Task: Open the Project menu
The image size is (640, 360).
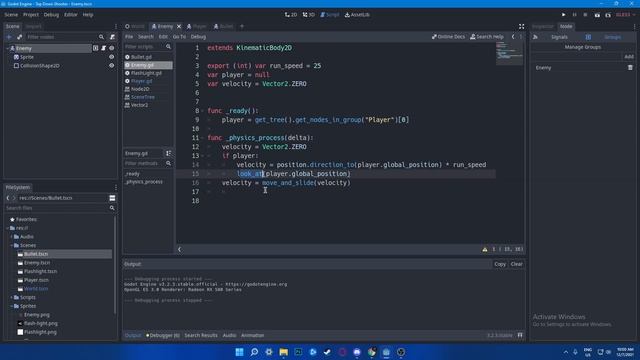Action: (31, 15)
